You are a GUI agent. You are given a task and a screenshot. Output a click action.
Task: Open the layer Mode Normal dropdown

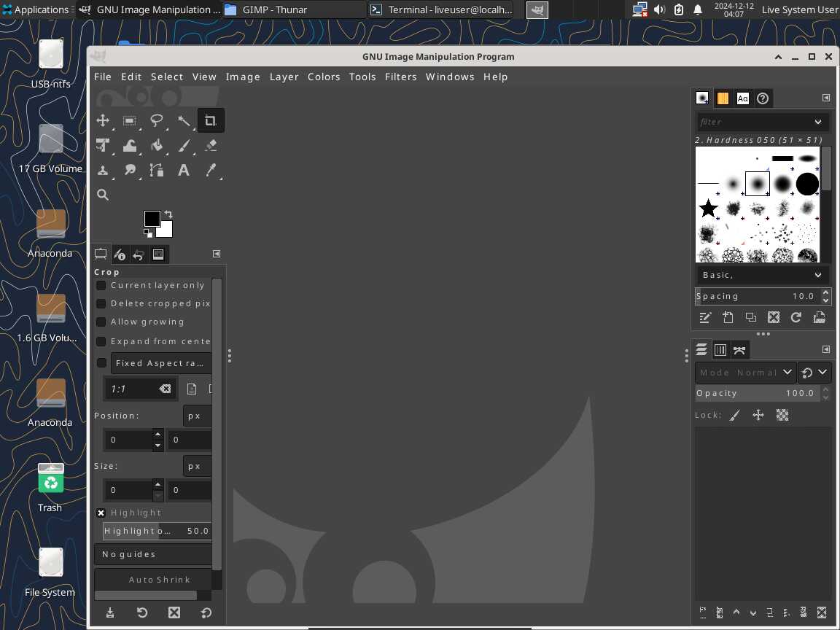pos(745,372)
